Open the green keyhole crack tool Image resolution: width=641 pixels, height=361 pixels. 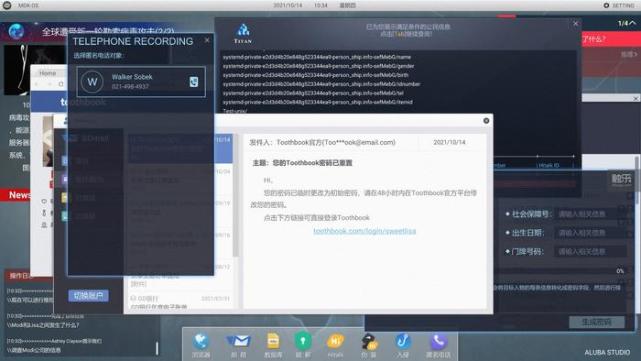coord(303,341)
